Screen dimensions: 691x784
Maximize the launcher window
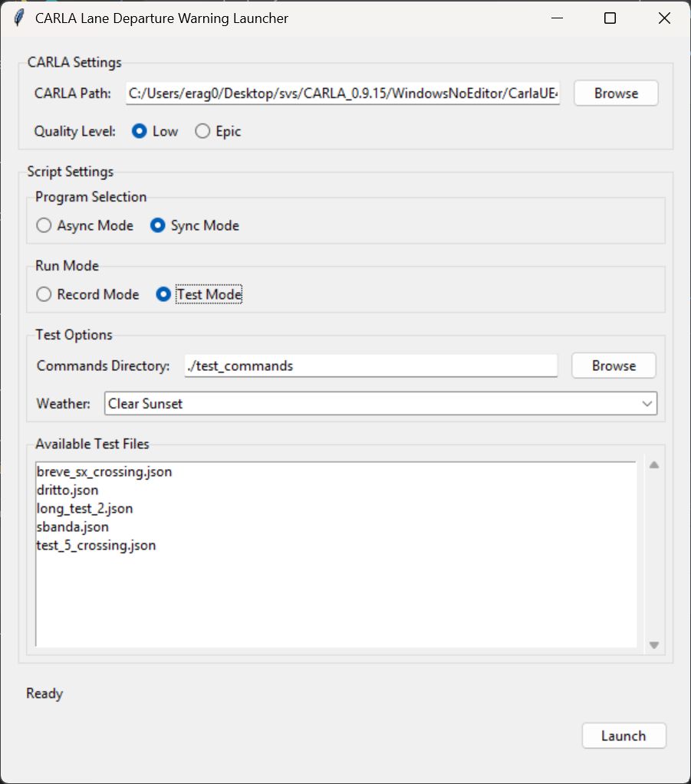tap(610, 18)
